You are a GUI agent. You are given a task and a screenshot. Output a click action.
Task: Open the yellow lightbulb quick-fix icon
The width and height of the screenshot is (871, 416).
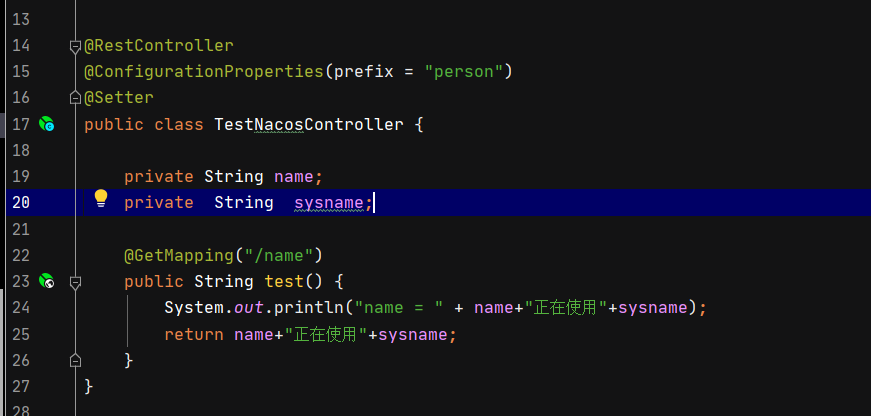(x=101, y=199)
